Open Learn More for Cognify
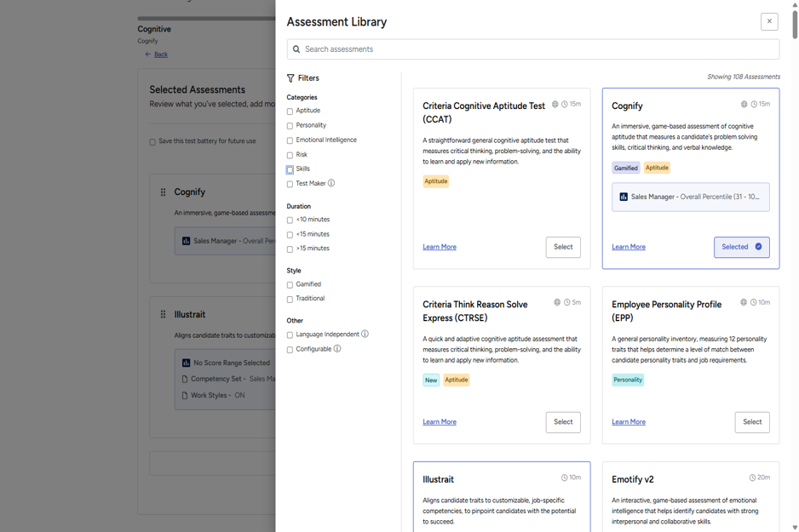 629,247
